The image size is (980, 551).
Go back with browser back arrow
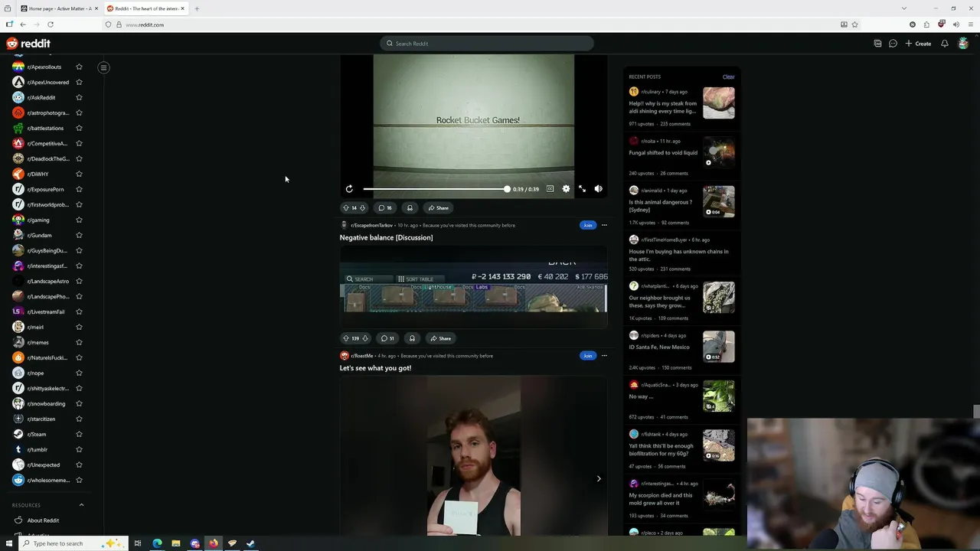(x=23, y=24)
